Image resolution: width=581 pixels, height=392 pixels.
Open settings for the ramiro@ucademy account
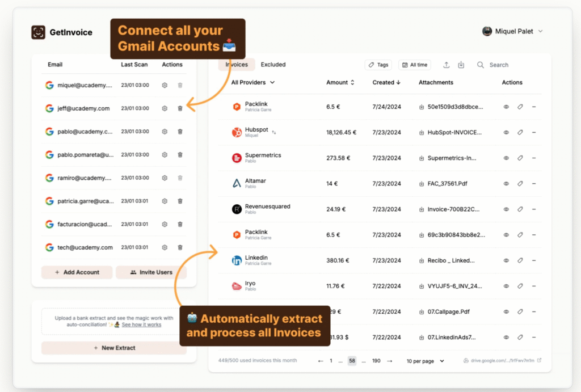pyautogui.click(x=165, y=178)
